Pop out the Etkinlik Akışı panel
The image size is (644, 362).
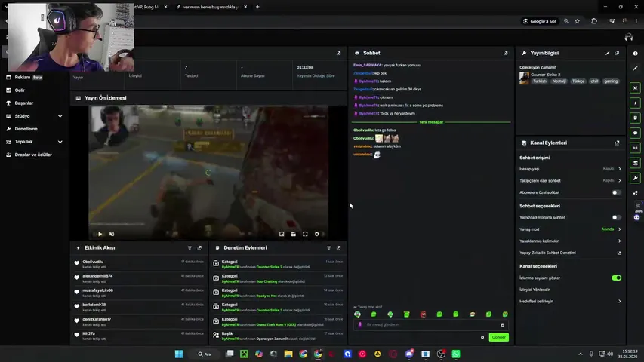pyautogui.click(x=199, y=248)
